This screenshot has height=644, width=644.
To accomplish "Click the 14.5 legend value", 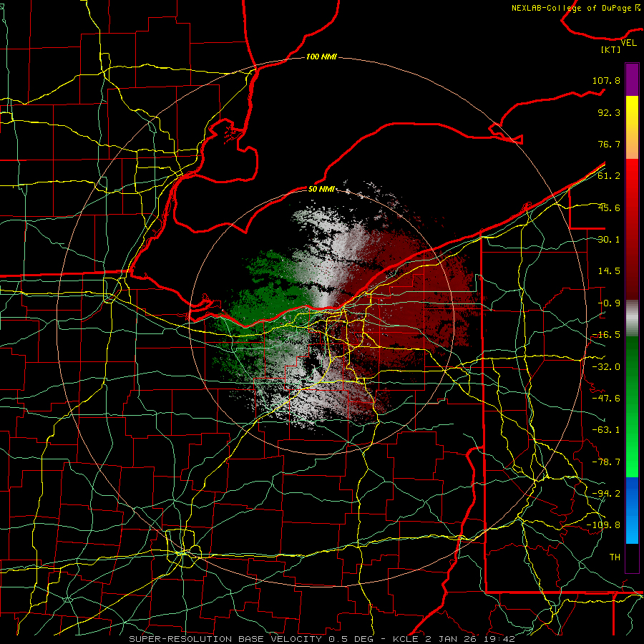I will click(x=609, y=271).
